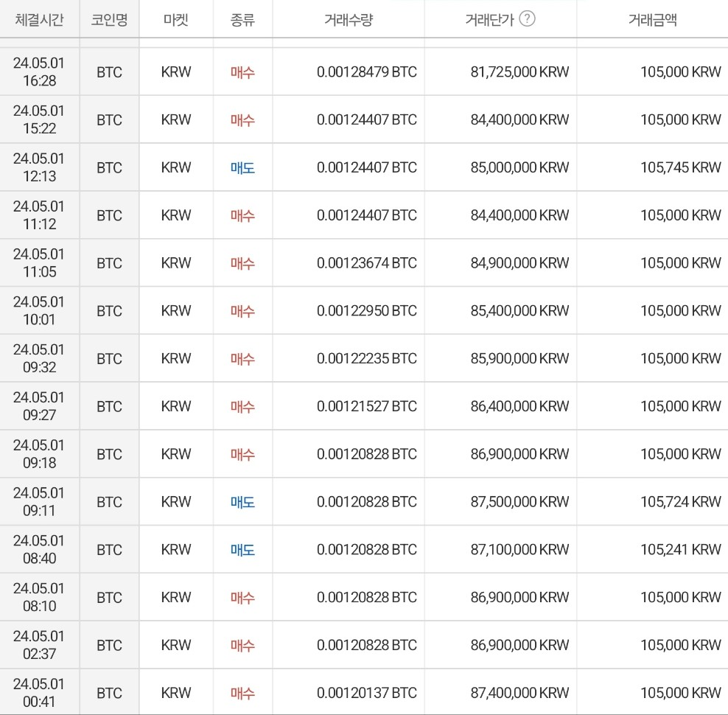The image size is (728, 715).
Task: Select the KRW market cell in the 09:27 row
Action: tap(176, 406)
